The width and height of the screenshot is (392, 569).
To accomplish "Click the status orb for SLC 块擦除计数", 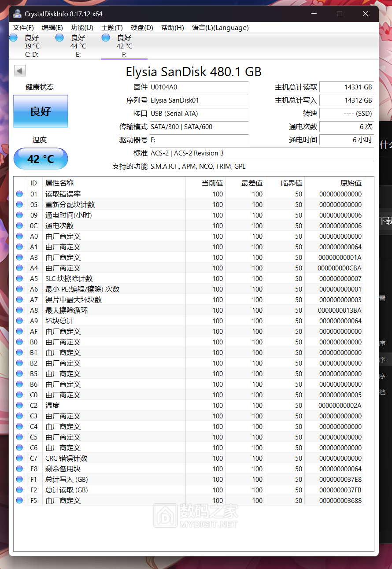I will 19,278.
